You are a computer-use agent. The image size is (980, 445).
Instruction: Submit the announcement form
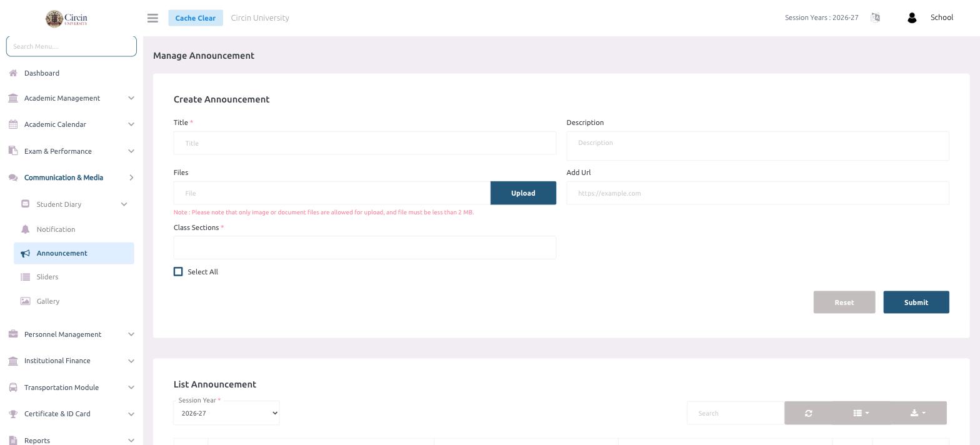coord(916,302)
